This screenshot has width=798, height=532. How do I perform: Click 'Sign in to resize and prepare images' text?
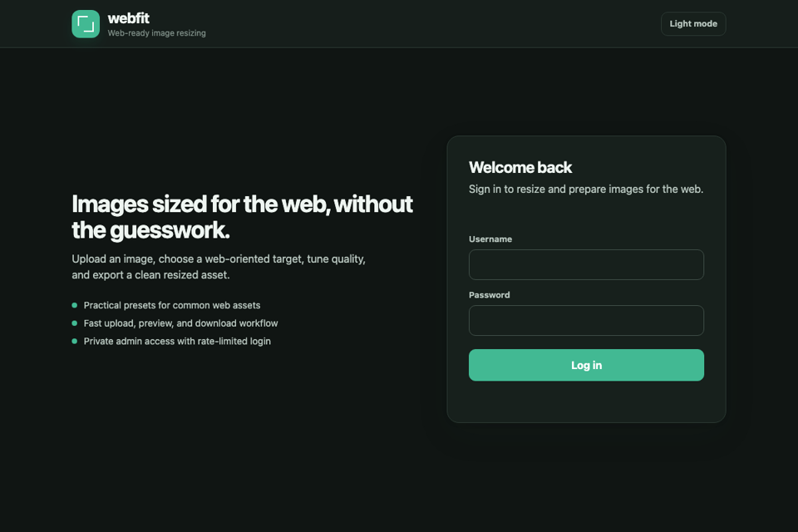click(x=586, y=190)
